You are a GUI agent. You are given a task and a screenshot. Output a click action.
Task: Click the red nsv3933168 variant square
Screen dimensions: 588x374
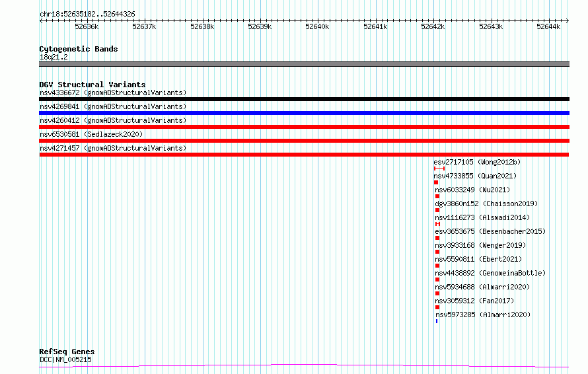click(437, 252)
